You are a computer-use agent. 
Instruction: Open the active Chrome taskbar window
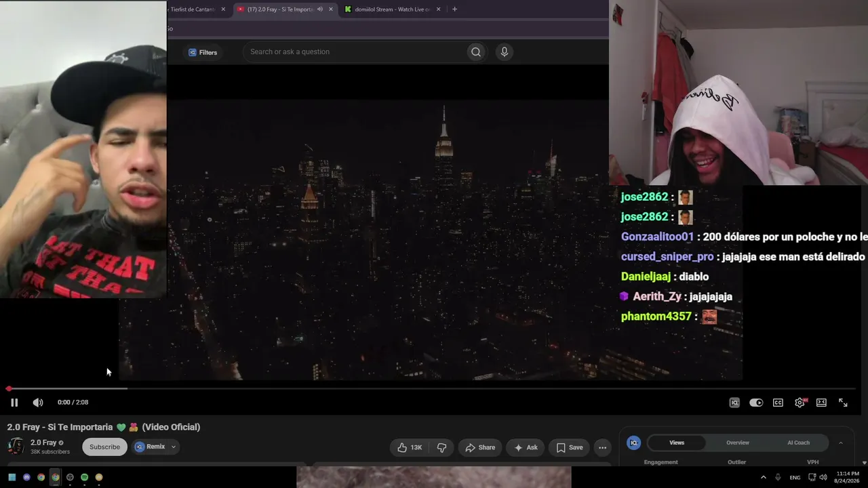point(56,477)
